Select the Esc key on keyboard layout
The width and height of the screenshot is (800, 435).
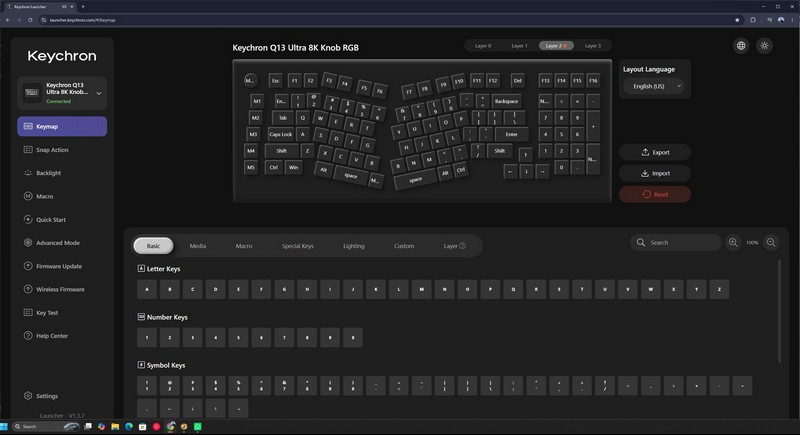276,81
